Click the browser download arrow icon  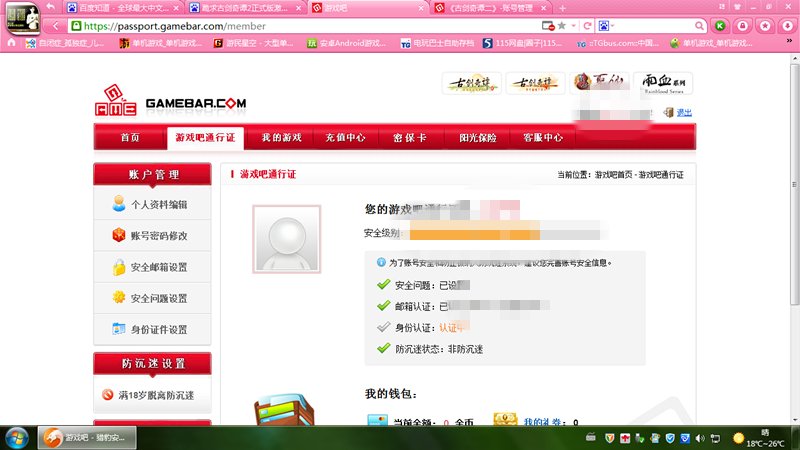pyautogui.click(x=788, y=26)
